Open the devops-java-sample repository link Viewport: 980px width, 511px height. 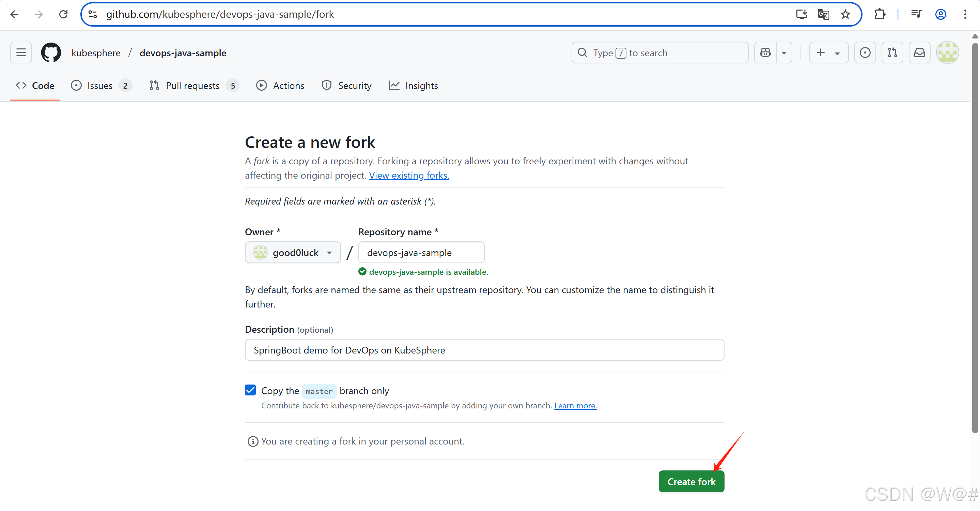[x=183, y=53]
